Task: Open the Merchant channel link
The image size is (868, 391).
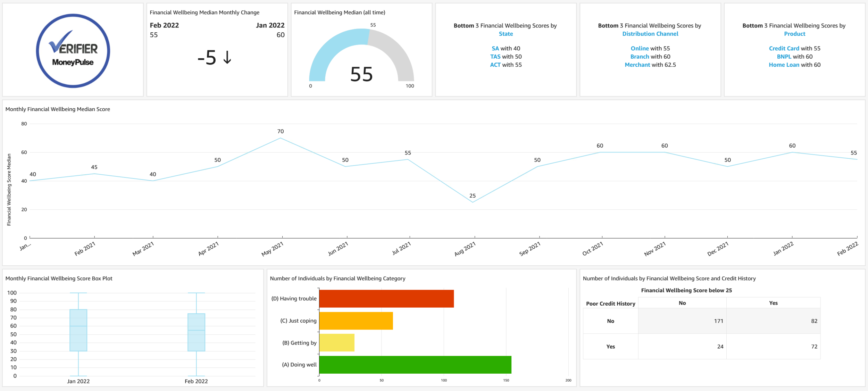Action: point(637,65)
